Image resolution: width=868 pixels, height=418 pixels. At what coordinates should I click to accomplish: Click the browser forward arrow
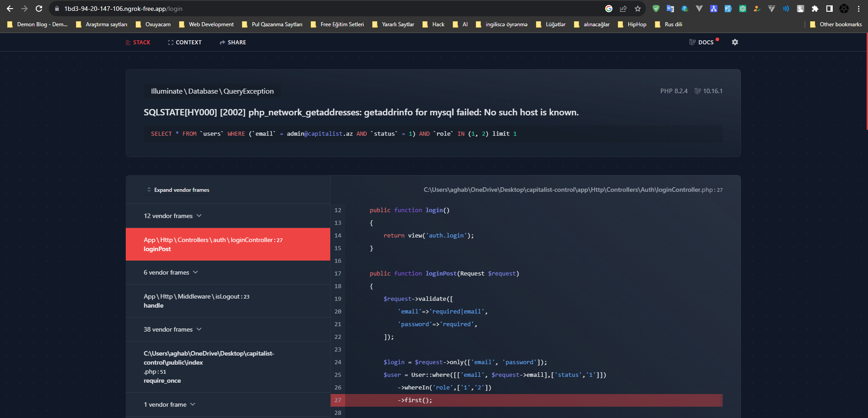pos(24,9)
